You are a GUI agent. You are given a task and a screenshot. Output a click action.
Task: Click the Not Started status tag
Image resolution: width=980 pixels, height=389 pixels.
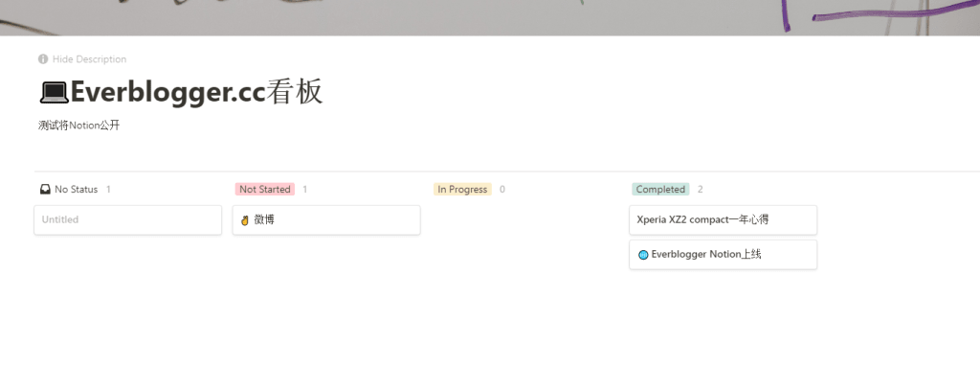click(265, 189)
